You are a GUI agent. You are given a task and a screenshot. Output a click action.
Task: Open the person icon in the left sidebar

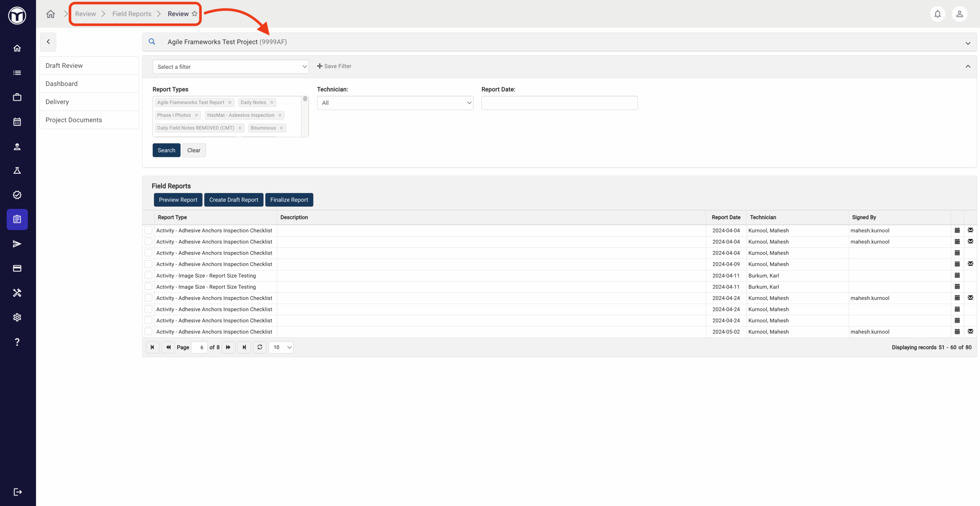pos(17,146)
